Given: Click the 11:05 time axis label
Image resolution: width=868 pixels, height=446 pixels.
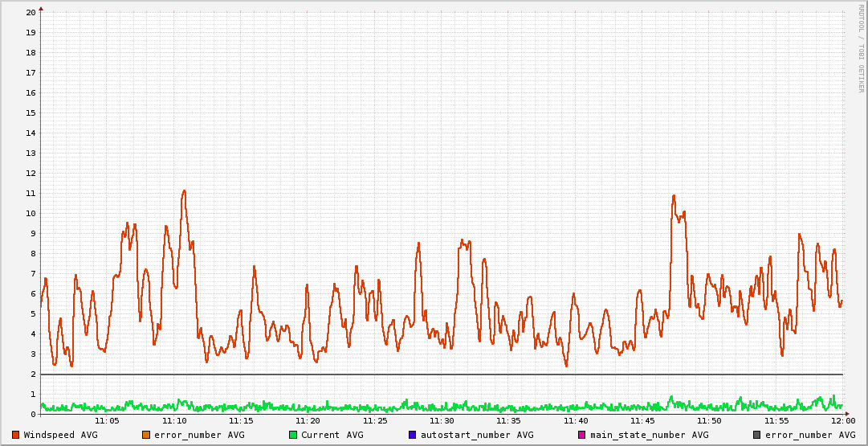Looking at the screenshot, I should tap(108, 421).
